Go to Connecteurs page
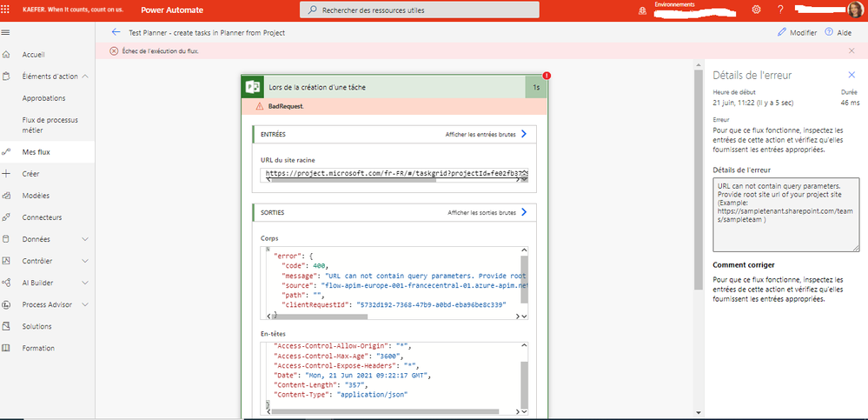 pos(42,217)
